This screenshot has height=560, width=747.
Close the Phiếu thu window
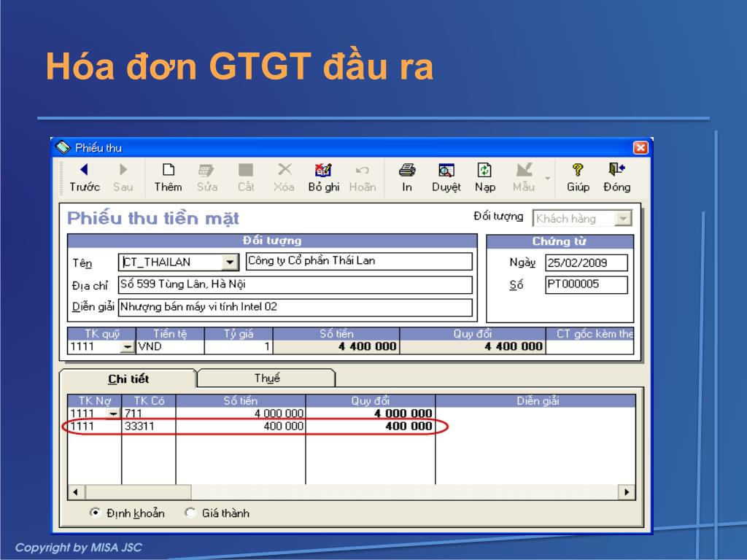[640, 147]
